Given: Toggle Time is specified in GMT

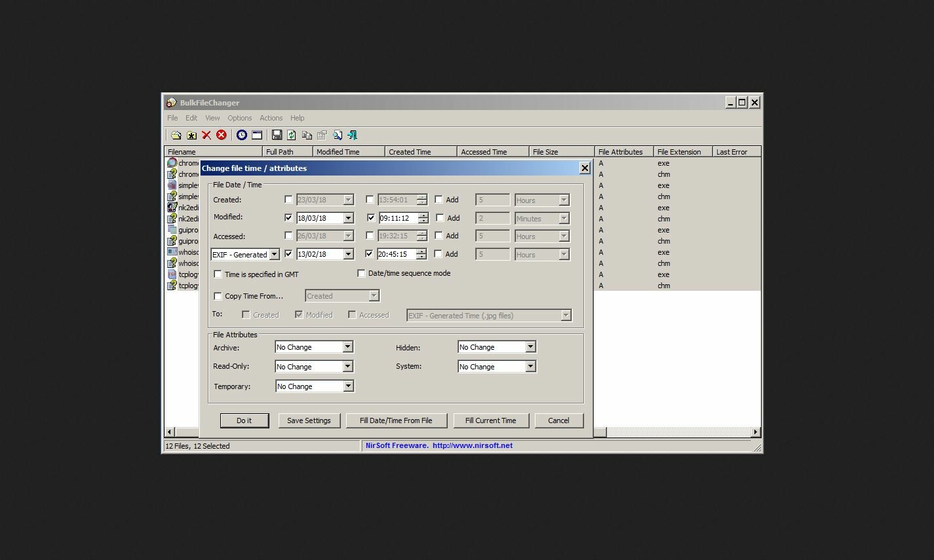Looking at the screenshot, I should coord(218,274).
